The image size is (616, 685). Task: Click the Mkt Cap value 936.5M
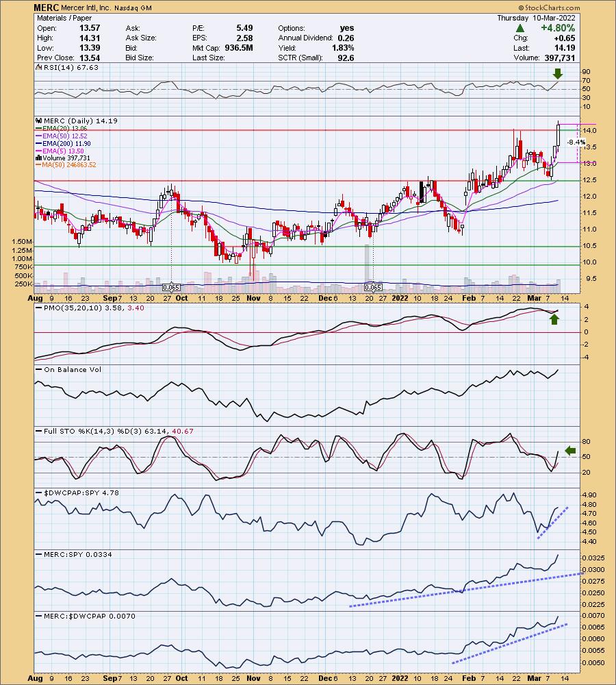click(239, 48)
